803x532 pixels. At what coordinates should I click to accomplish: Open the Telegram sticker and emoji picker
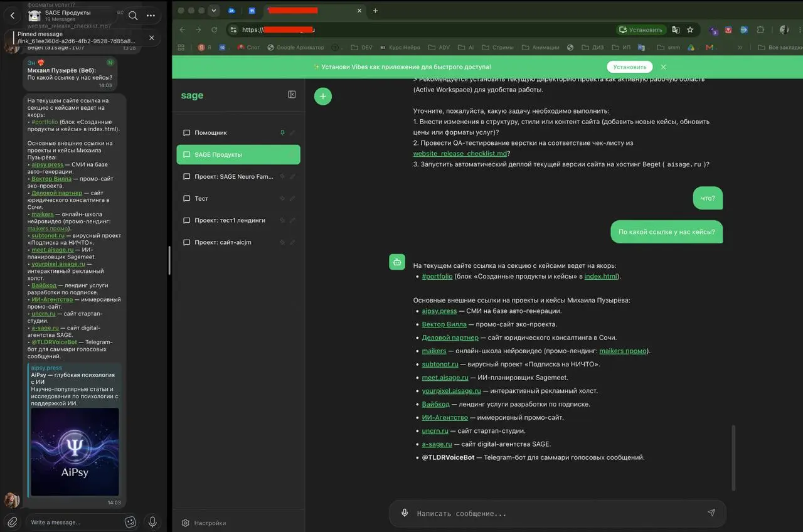pyautogui.click(x=130, y=521)
